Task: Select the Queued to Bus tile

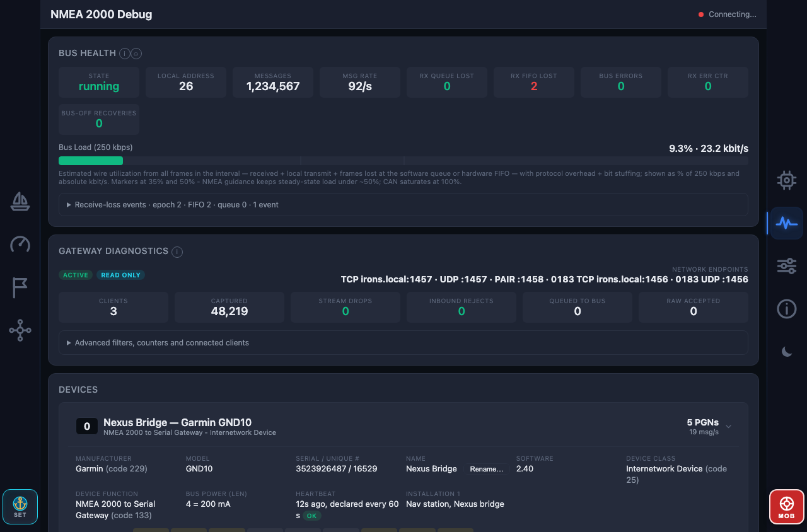Action: [x=578, y=307]
